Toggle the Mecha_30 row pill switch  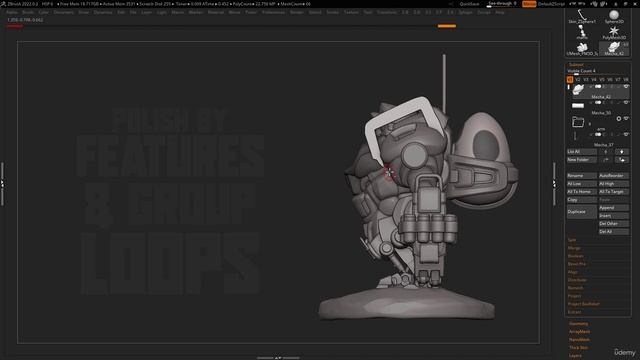point(598,102)
